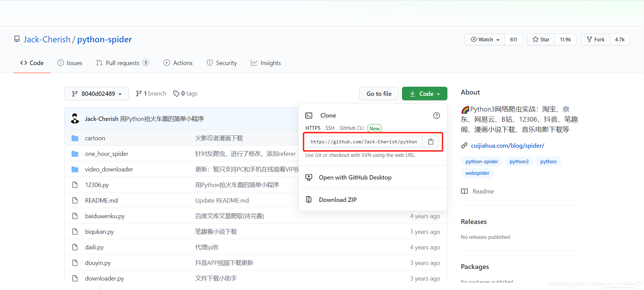Open the baiduwenku.py file
This screenshot has height=290, width=644.
(105, 216)
